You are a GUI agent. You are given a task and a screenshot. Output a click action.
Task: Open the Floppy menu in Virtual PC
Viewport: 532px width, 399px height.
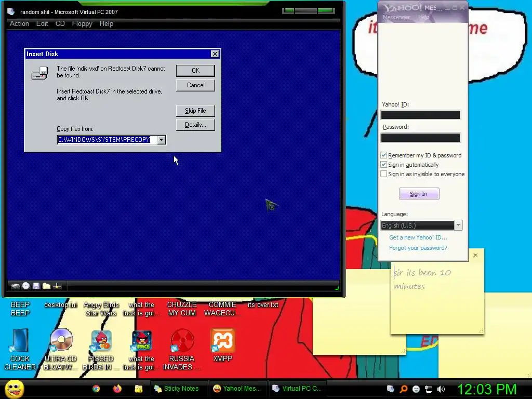coord(82,24)
